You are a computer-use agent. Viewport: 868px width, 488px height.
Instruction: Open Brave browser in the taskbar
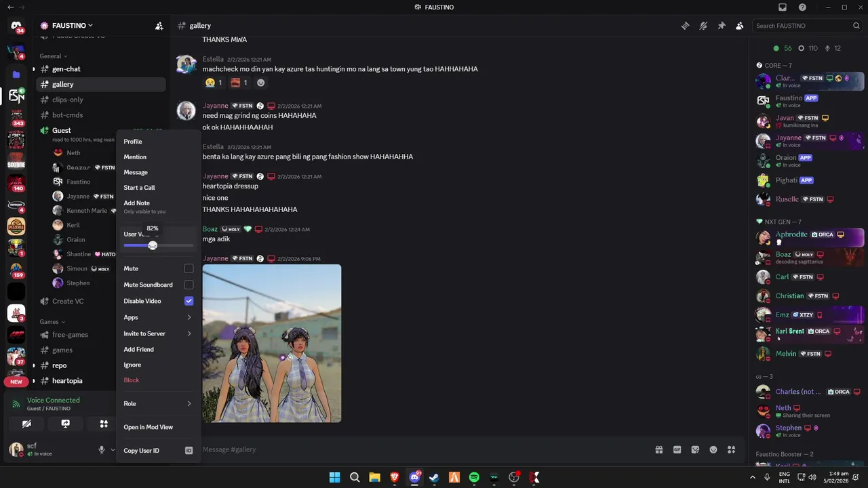coord(395,477)
